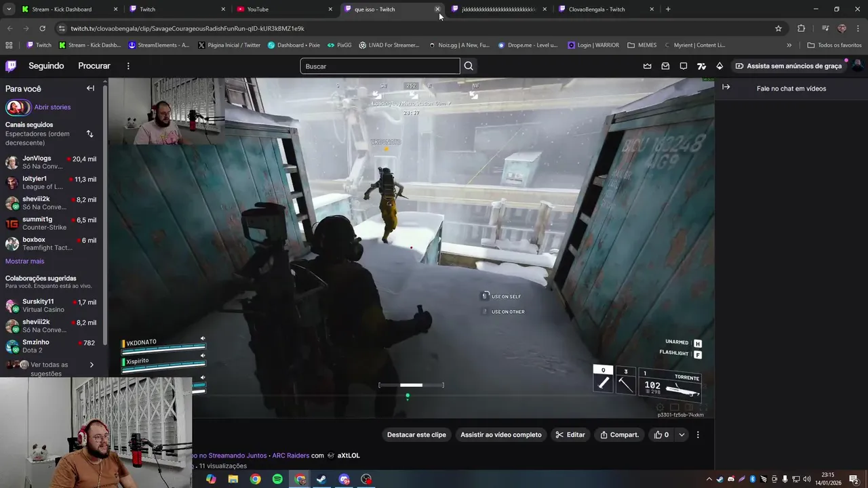Open the tab search dropdown
This screenshot has height=488, width=868.
[x=9, y=9]
